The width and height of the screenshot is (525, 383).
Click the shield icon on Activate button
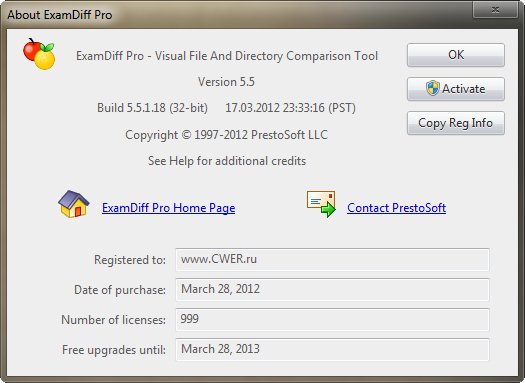[x=433, y=89]
